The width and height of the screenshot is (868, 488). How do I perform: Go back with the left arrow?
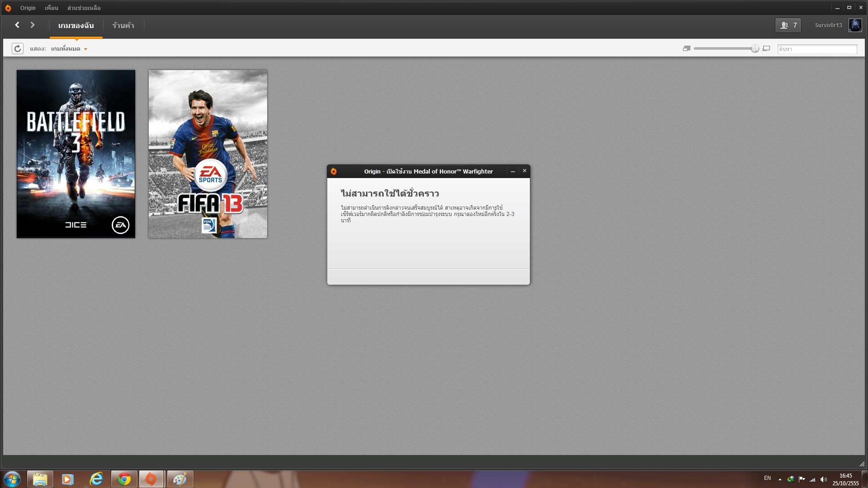pos(17,25)
